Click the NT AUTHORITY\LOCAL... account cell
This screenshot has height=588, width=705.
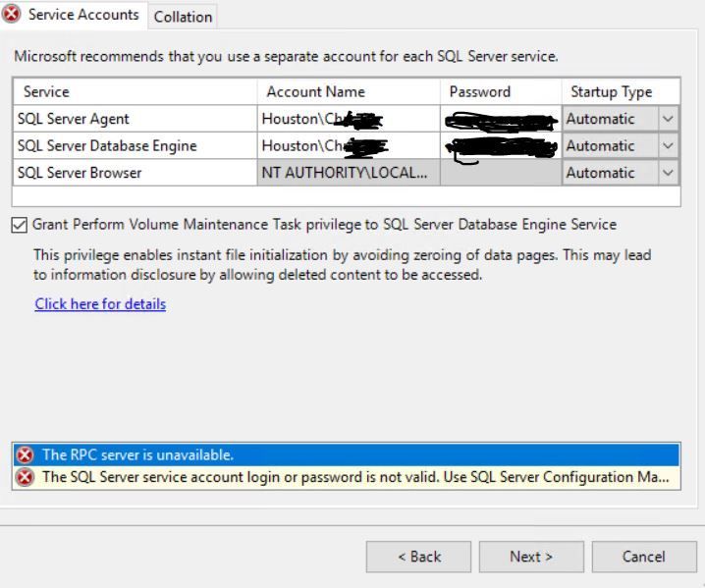point(349,173)
